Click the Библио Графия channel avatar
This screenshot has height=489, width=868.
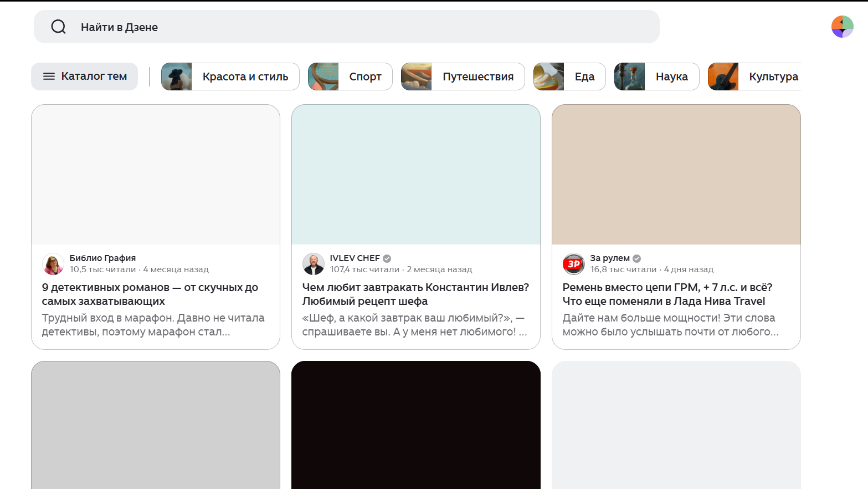53,264
